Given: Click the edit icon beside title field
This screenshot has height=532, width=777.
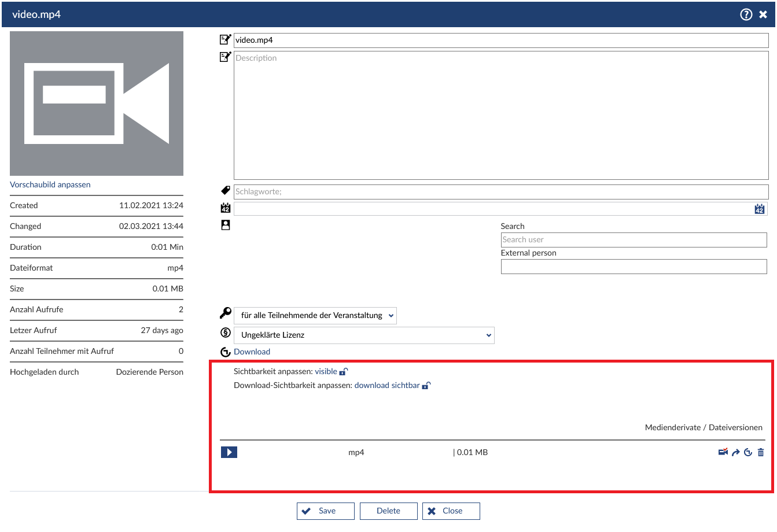Looking at the screenshot, I should click(x=225, y=40).
